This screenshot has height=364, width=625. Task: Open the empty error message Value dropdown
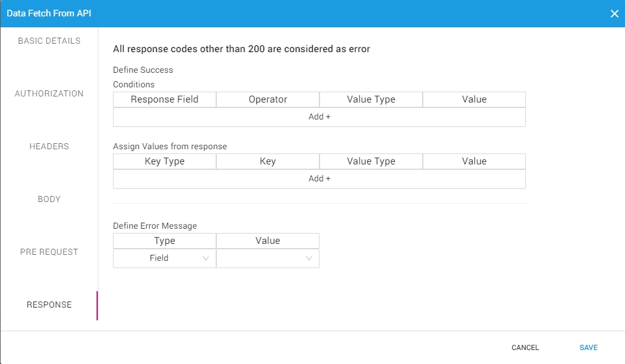268,258
